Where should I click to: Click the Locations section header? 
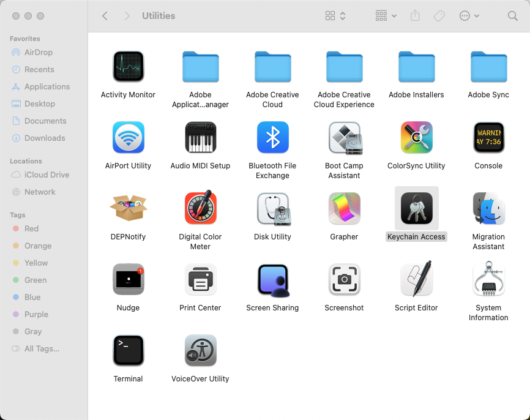(x=26, y=161)
